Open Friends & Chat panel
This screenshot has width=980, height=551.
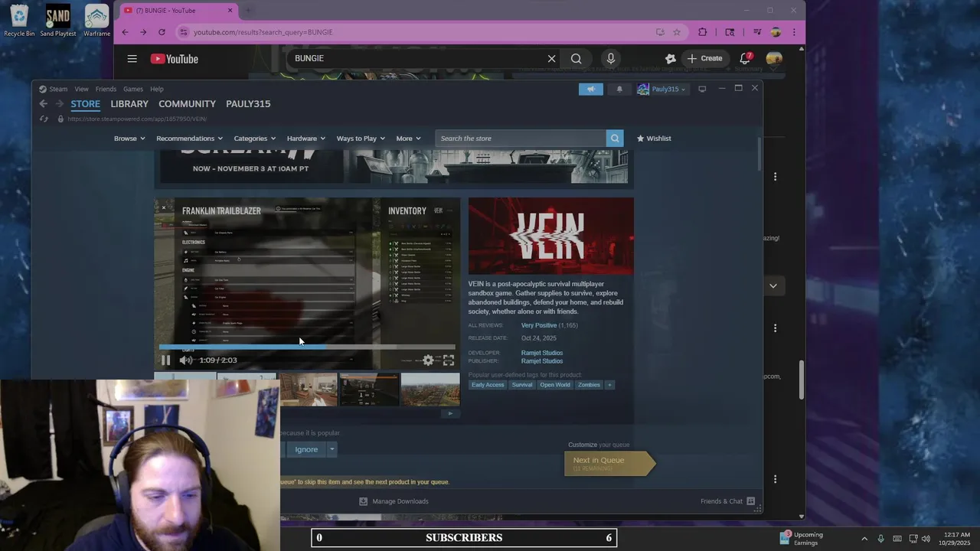(727, 501)
